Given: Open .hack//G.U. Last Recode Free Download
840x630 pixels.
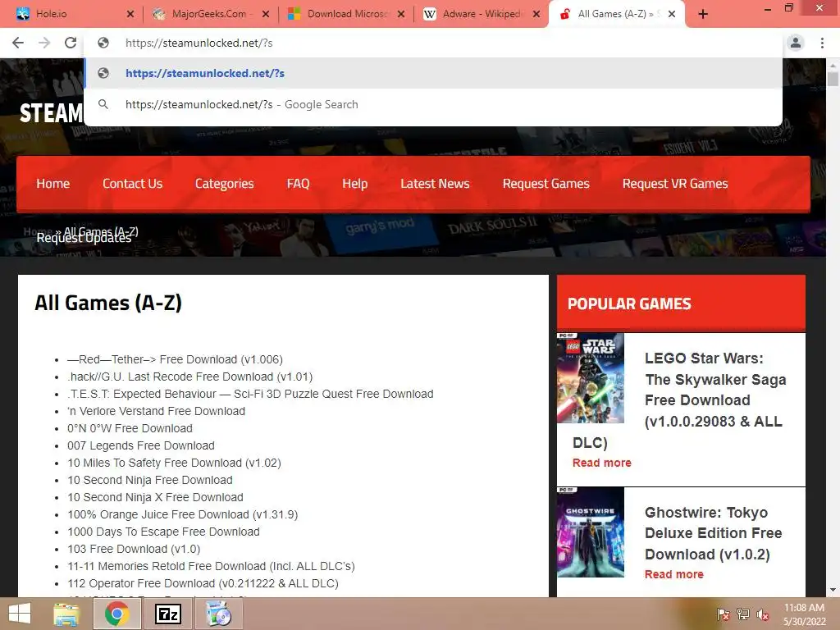Looking at the screenshot, I should (189, 377).
